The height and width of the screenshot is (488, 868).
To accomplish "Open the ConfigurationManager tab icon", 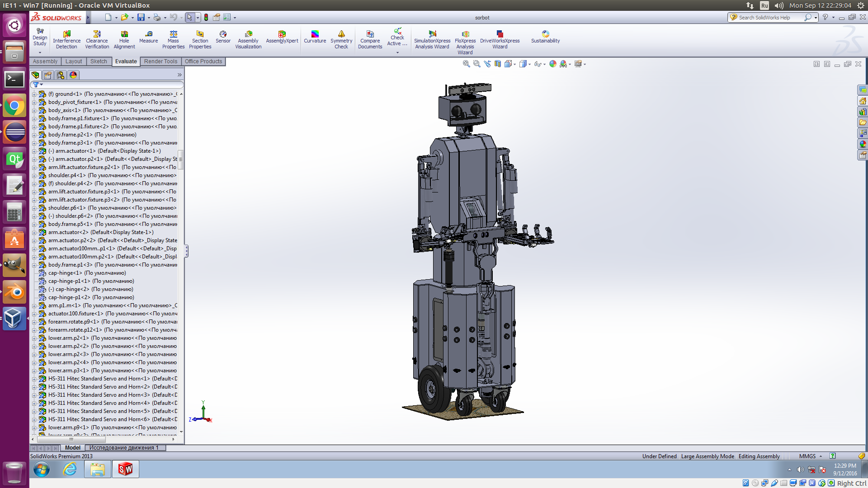I will click(61, 75).
